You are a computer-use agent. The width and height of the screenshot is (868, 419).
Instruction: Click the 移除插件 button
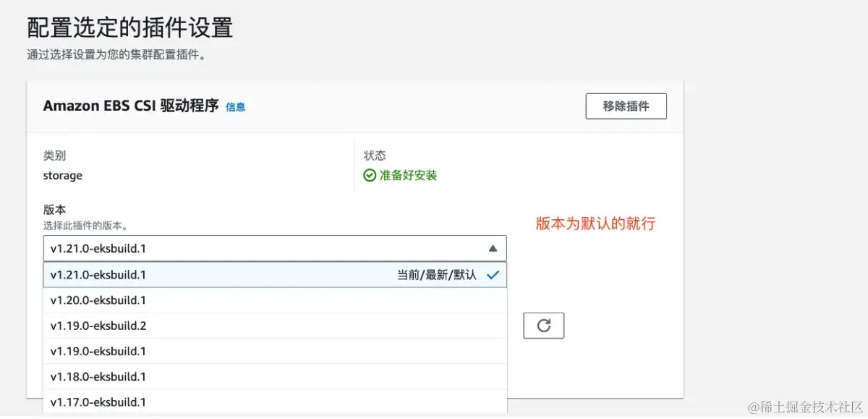tap(625, 106)
